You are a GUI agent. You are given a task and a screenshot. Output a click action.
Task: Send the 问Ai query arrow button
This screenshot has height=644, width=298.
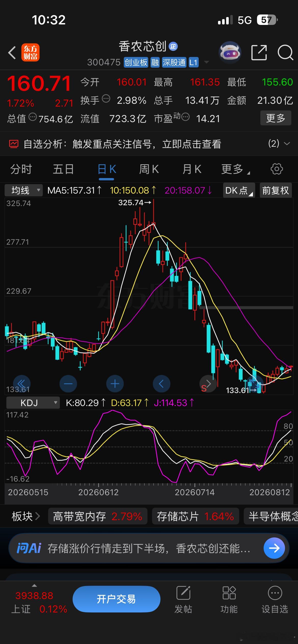274,548
